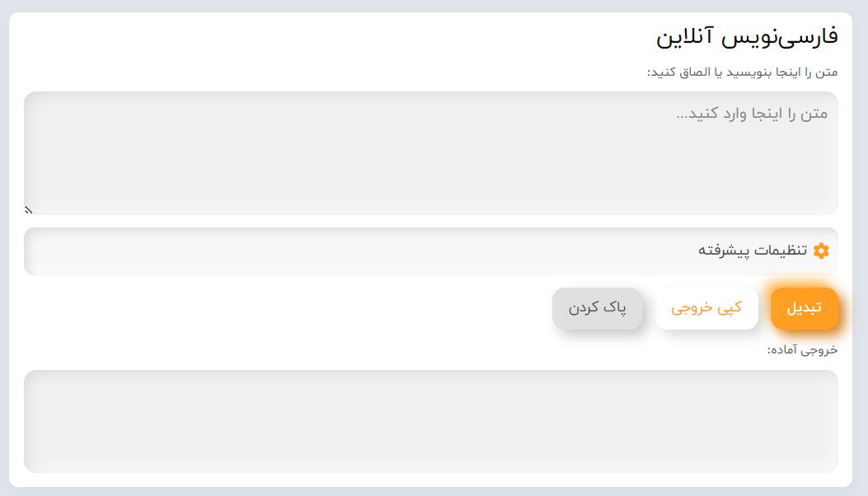Click the word "پاک" on the gray button

[x=617, y=308]
